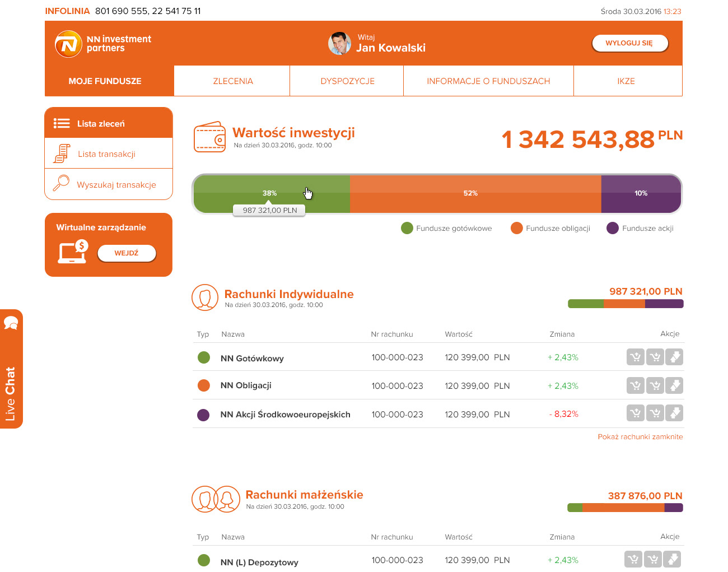
Task: Click the cart-with-up-arrow icon for NN Akcji Środkowoeuropejskich
Action: (x=636, y=413)
